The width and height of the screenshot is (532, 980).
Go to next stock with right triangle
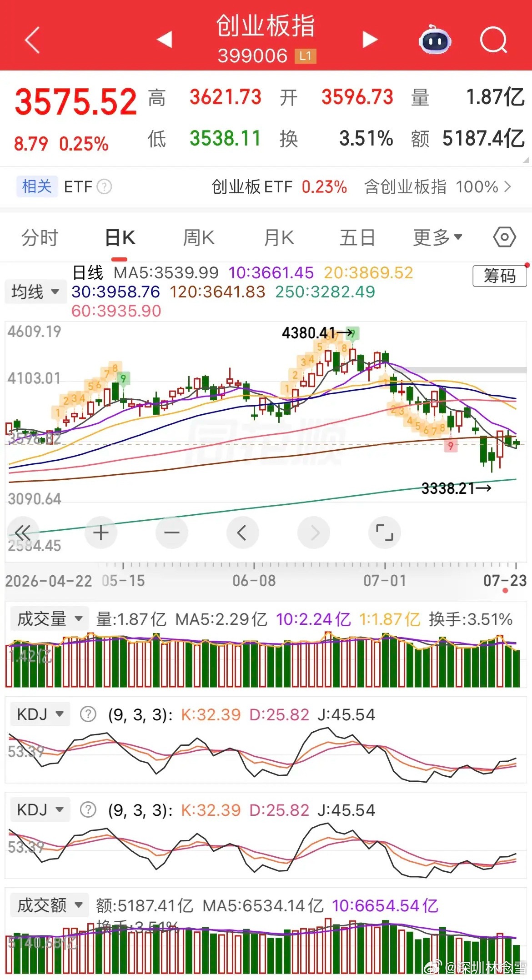tap(370, 40)
